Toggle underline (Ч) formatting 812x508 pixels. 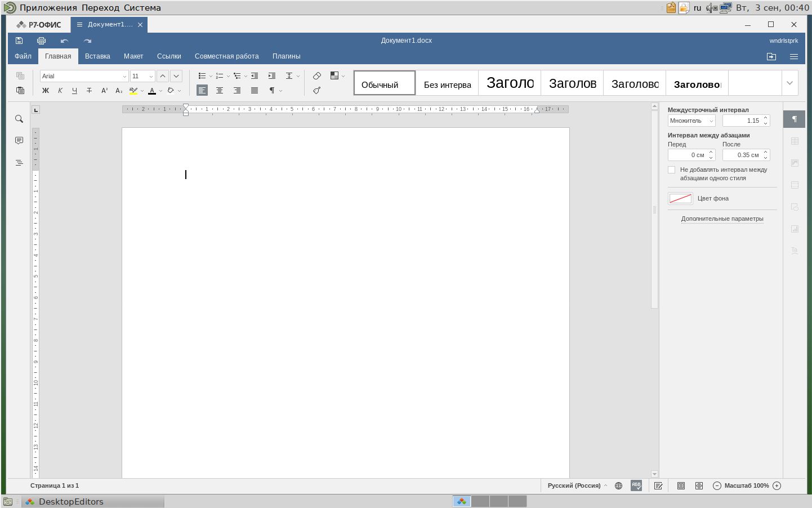(x=74, y=90)
